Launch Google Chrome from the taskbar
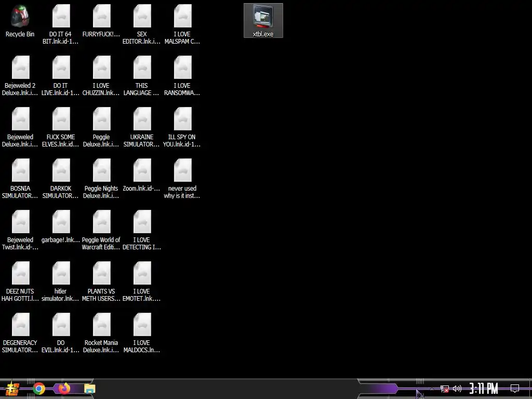Image resolution: width=532 pixels, height=399 pixels. pyautogui.click(x=39, y=389)
